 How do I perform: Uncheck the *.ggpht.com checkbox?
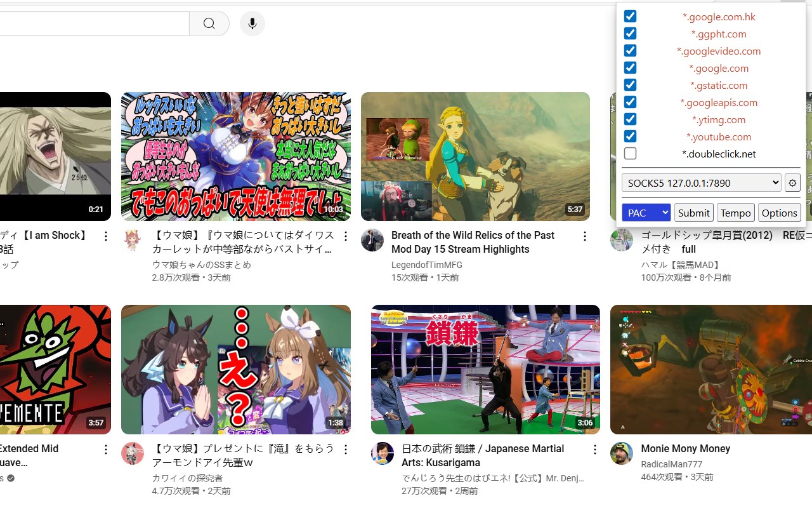click(x=630, y=33)
